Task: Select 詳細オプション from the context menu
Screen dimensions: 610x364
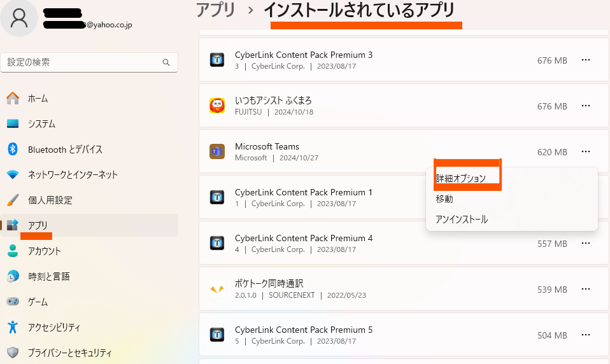Action: point(461,178)
